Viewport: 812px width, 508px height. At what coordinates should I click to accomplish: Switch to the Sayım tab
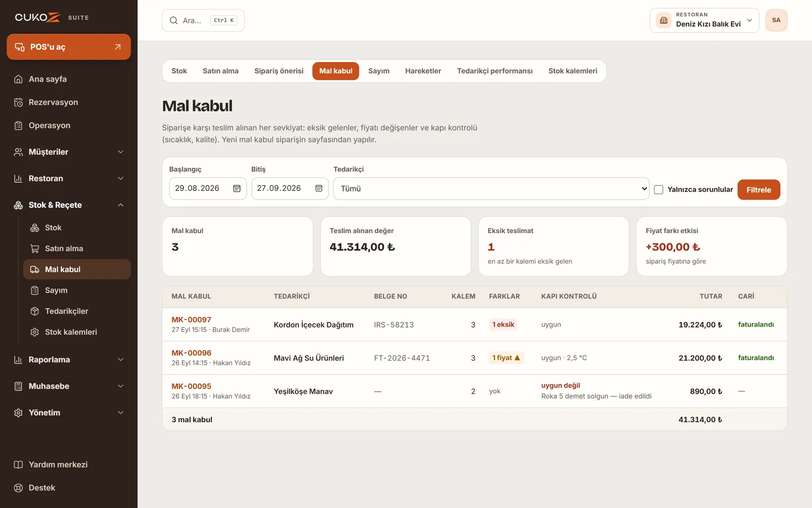[379, 71]
